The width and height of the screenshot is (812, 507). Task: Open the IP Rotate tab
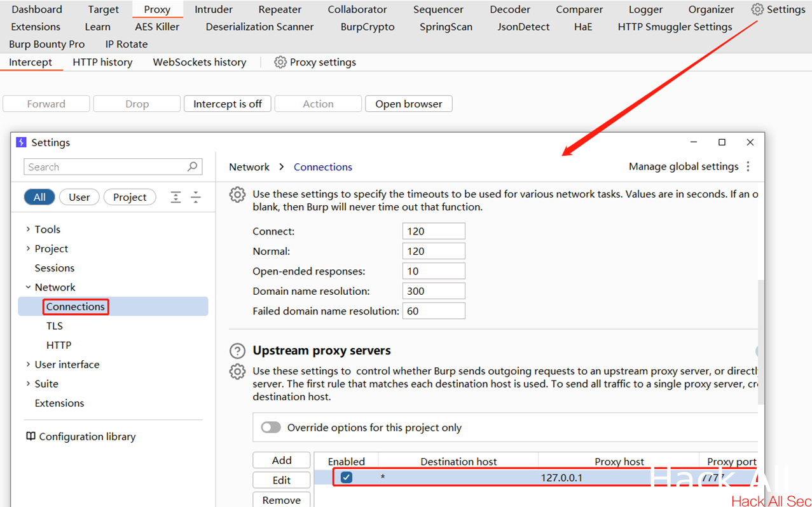pos(127,44)
